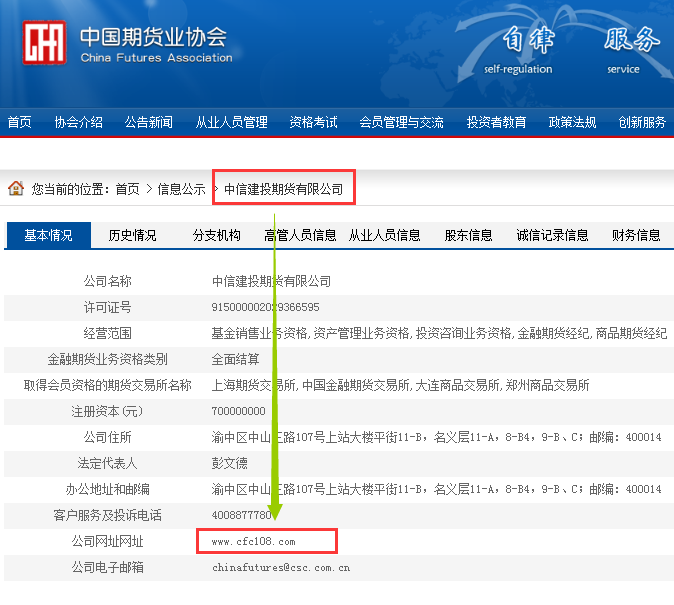Switch to the 从业人员信息 tab
Viewport: 674px width, 605px height.
[384, 235]
